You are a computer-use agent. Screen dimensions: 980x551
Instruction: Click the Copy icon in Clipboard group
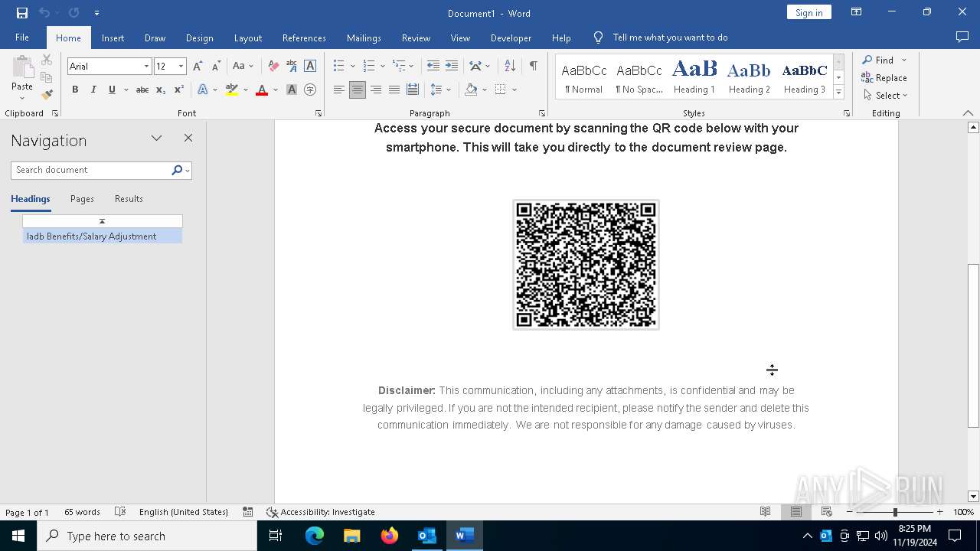click(47, 77)
